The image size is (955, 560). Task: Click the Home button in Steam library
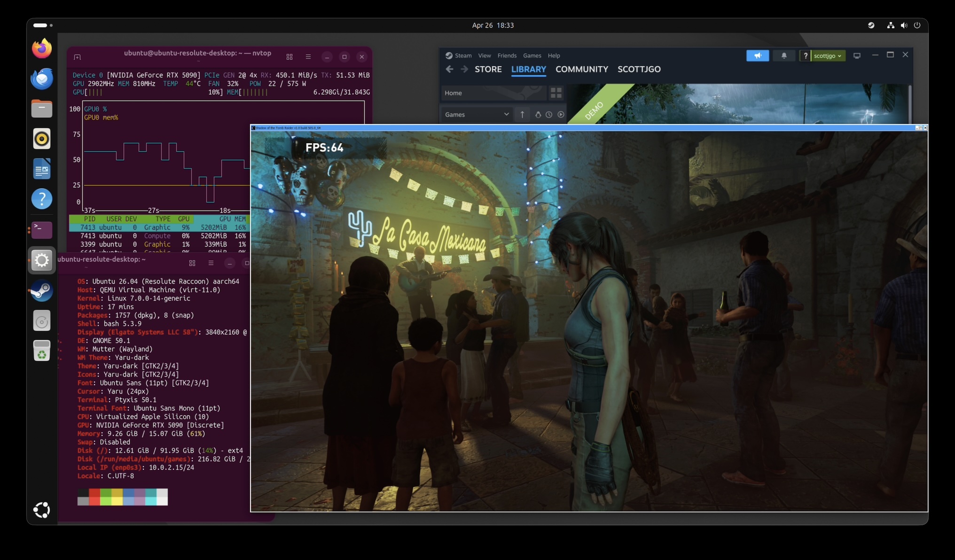point(493,93)
